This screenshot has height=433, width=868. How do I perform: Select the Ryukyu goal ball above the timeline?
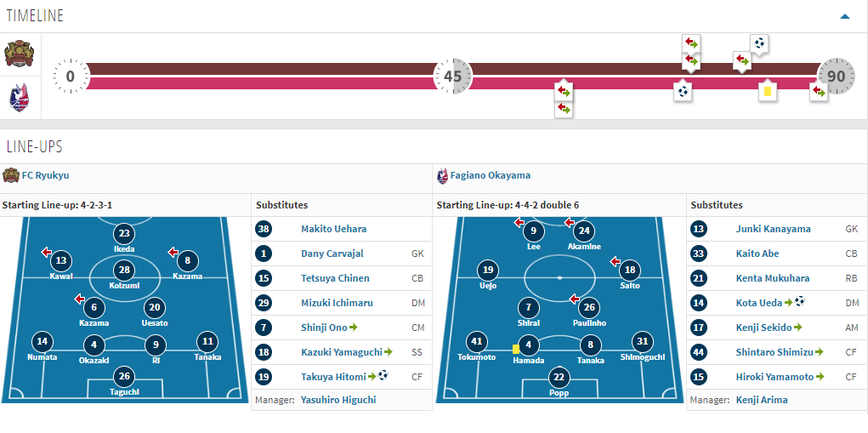click(x=759, y=43)
